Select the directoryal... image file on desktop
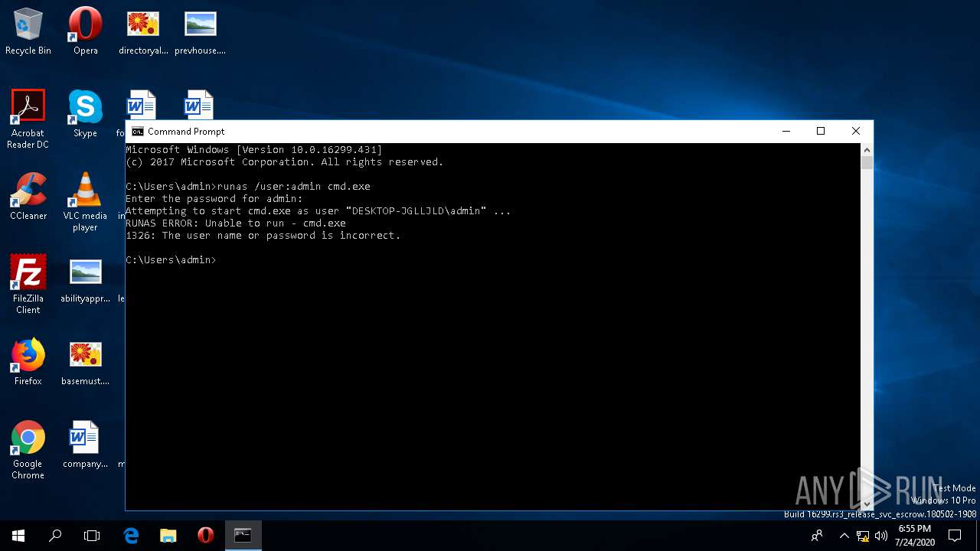 (x=143, y=31)
